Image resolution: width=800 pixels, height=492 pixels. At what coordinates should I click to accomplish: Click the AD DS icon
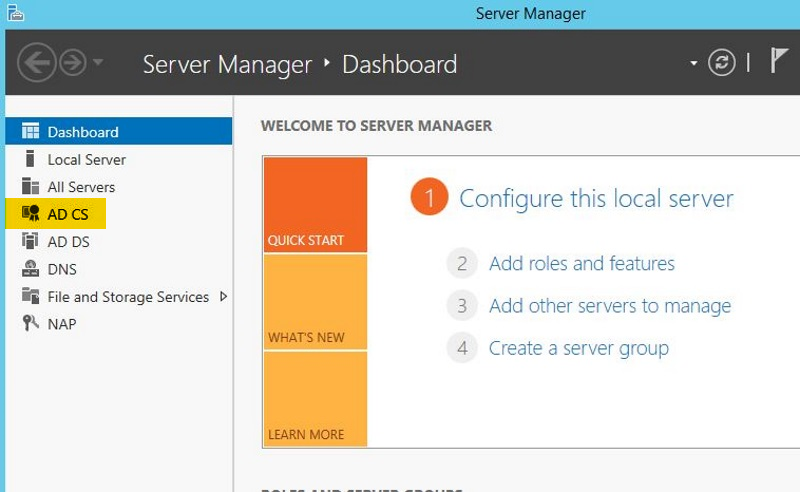(30, 241)
